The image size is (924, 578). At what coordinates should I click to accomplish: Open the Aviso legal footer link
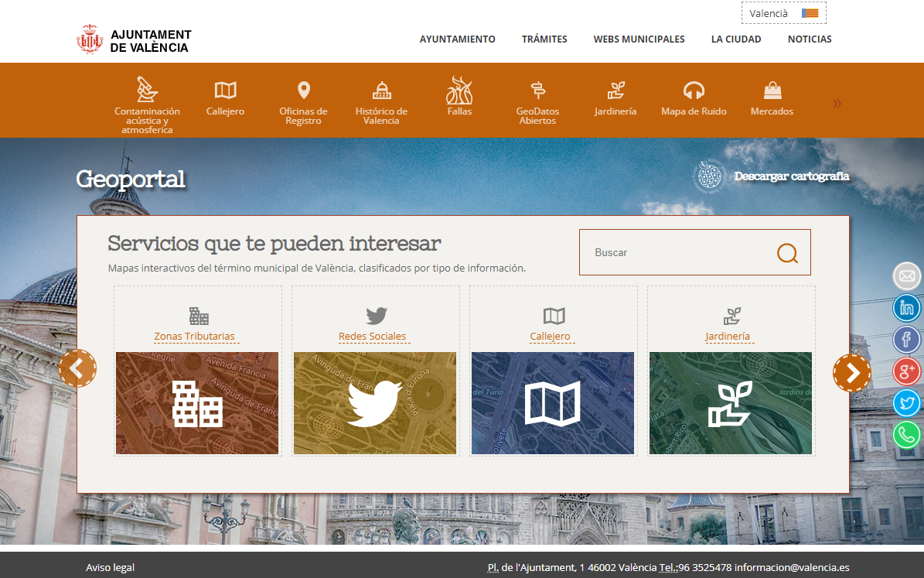click(110, 568)
